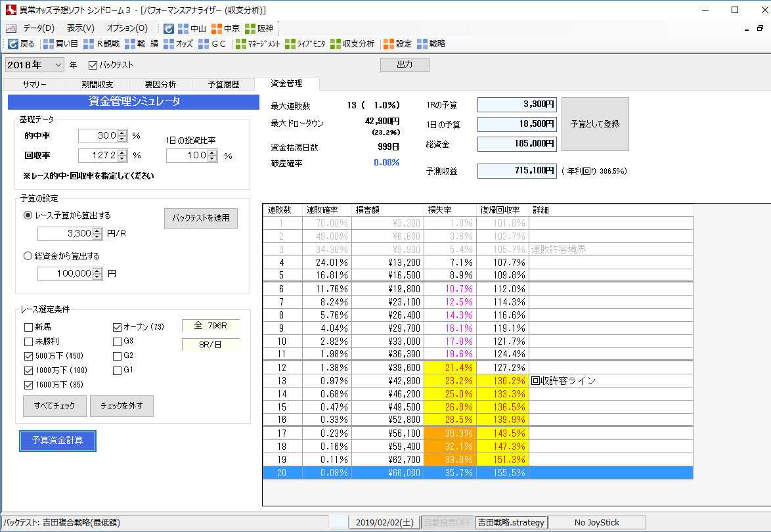Image resolution: width=771 pixels, height=532 pixels.
Task: Click the chart icon left of データ menu
Action: [x=11, y=28]
